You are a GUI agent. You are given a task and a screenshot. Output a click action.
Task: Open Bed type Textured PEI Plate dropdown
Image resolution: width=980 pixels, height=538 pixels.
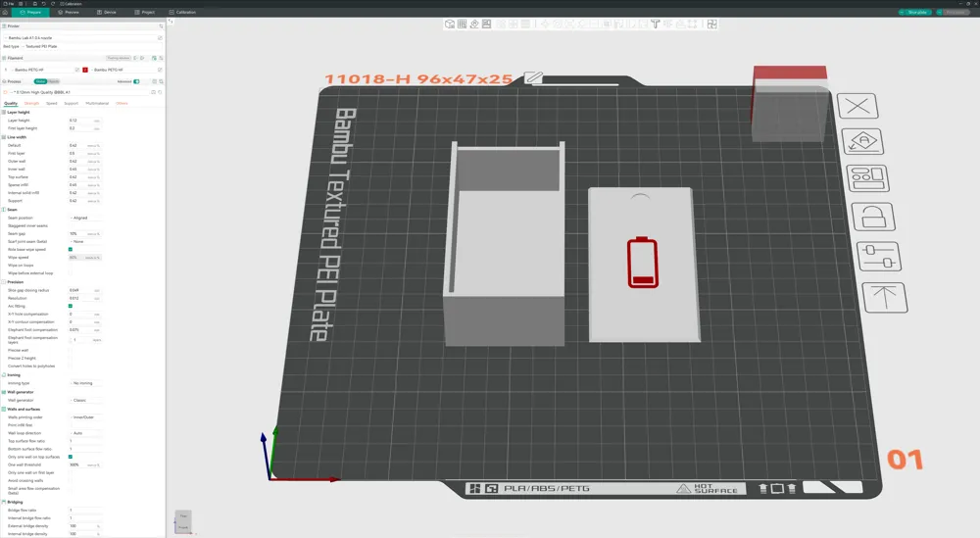[92, 46]
